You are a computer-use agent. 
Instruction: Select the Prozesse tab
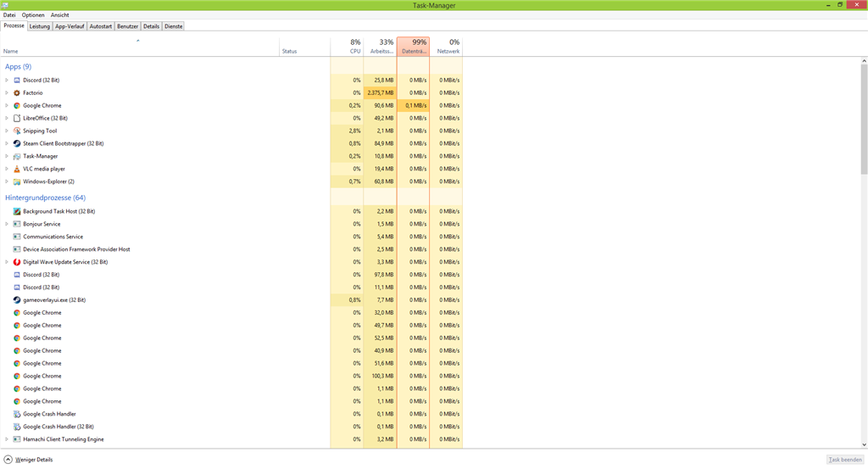(14, 25)
